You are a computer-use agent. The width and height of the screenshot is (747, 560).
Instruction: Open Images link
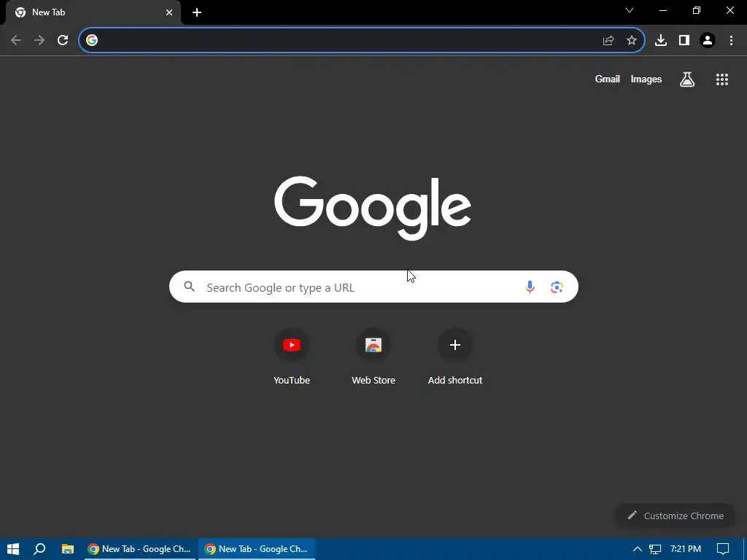click(646, 79)
